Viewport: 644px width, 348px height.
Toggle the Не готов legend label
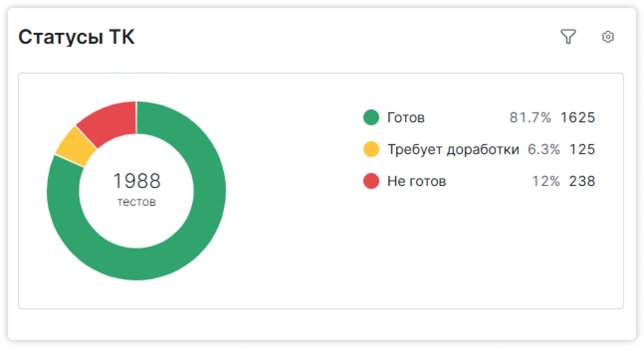point(417,181)
